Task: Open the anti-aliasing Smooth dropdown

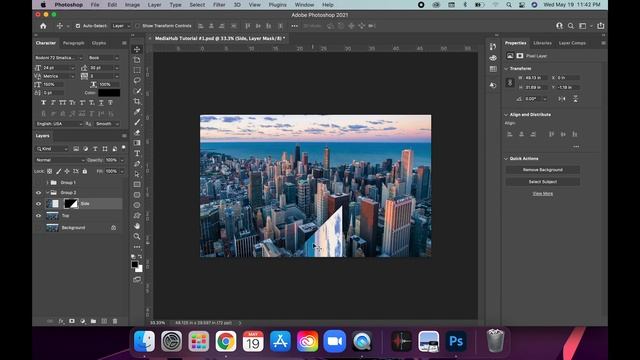Action: [x=107, y=124]
